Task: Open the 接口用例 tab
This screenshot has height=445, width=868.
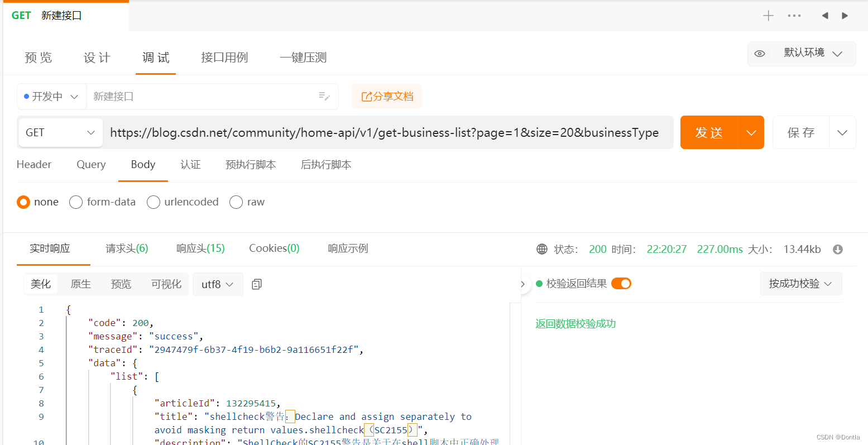Action: tap(224, 58)
